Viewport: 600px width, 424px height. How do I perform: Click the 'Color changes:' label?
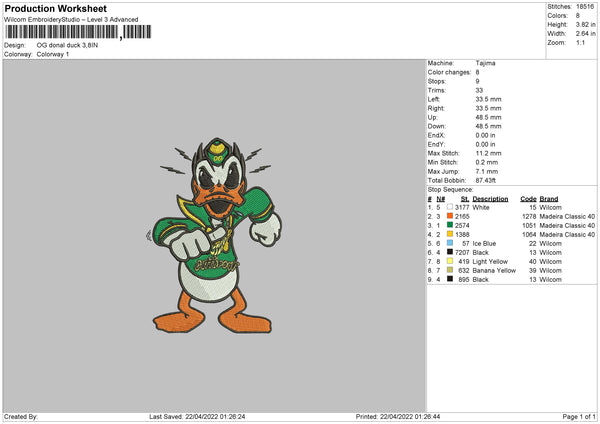tap(449, 72)
